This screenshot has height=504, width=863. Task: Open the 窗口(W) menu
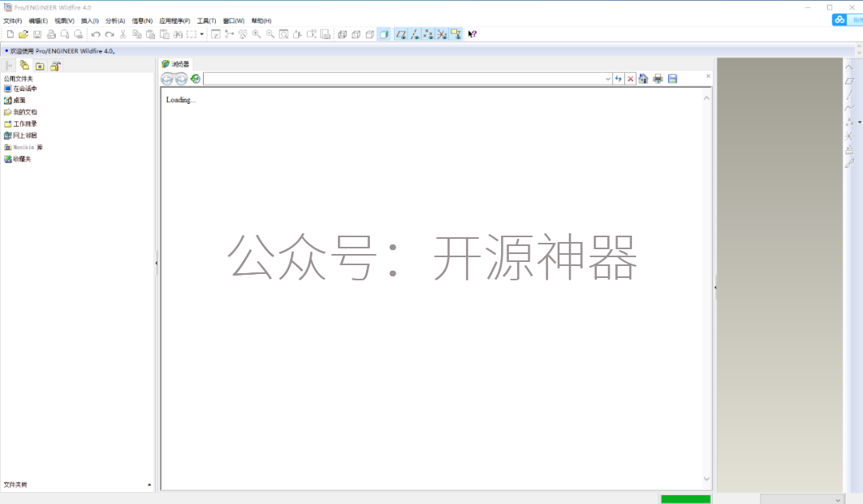233,21
